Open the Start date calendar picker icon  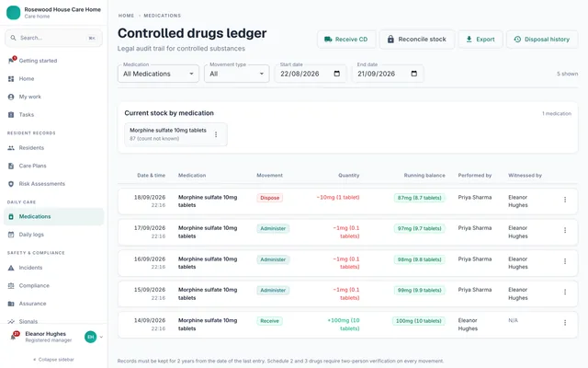[337, 74]
